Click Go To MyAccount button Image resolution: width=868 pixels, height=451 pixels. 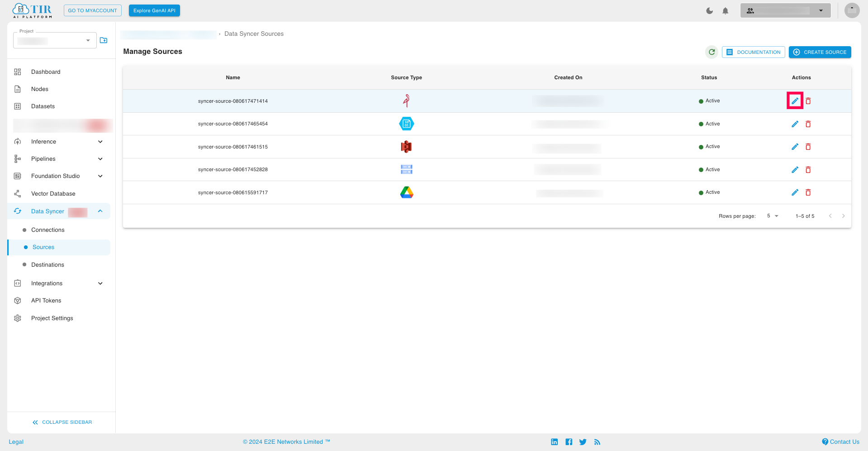point(93,10)
